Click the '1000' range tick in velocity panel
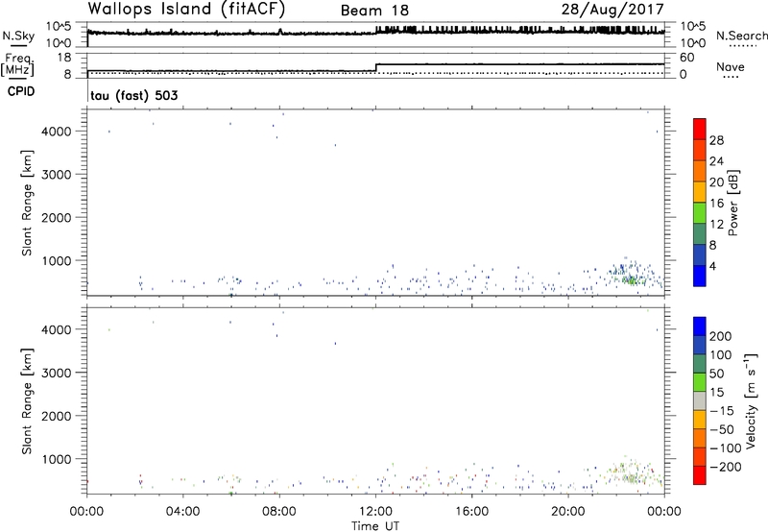Screen dimensions: 768x532 [57, 459]
